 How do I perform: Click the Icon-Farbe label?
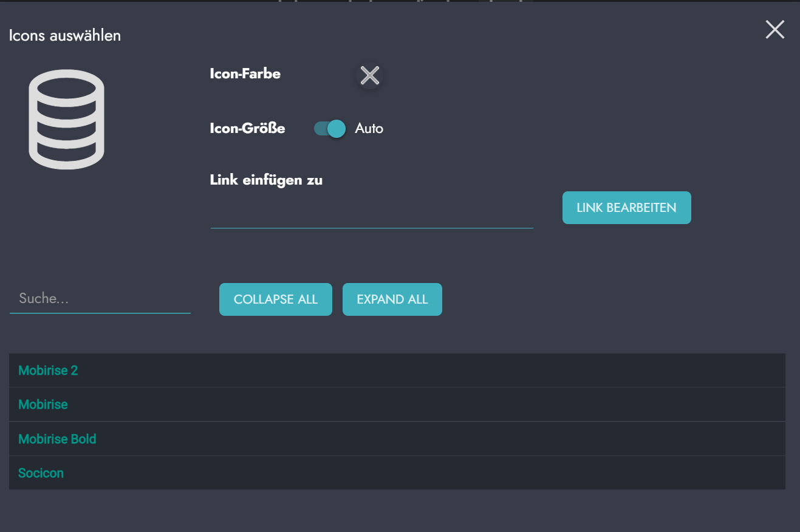[x=245, y=74]
